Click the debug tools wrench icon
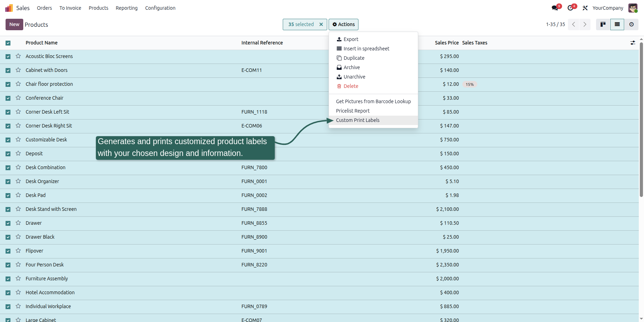644x322 pixels. 585,8
